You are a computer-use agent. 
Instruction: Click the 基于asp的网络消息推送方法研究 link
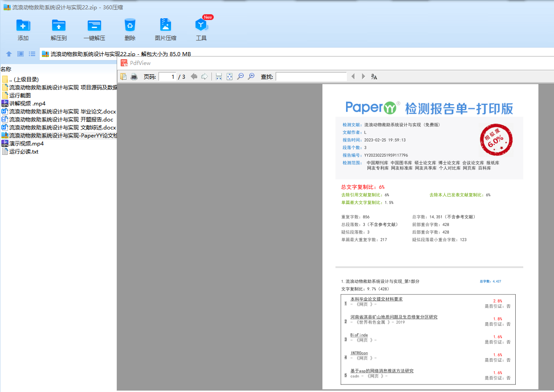coord(382,371)
